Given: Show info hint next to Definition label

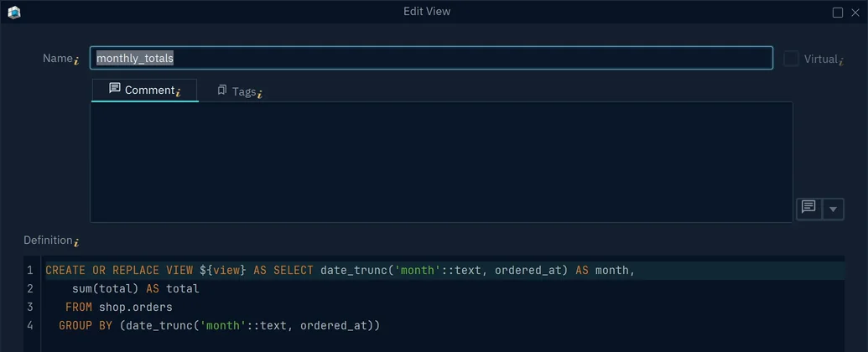Looking at the screenshot, I should pyautogui.click(x=76, y=242).
